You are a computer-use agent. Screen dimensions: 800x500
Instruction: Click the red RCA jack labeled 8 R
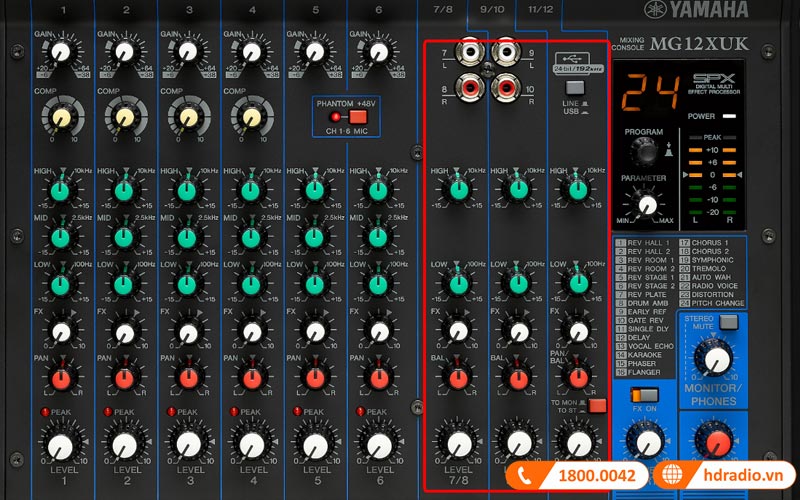(469, 88)
